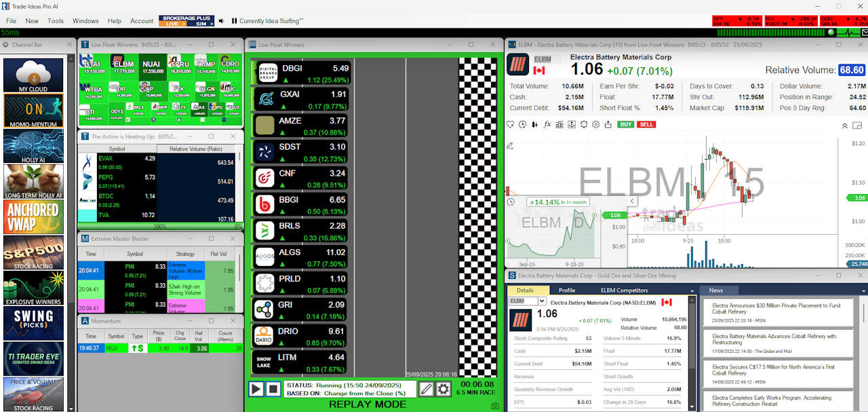Click the anchor icon in chart toolbar
This screenshot has width=868, height=412.
coord(572,124)
